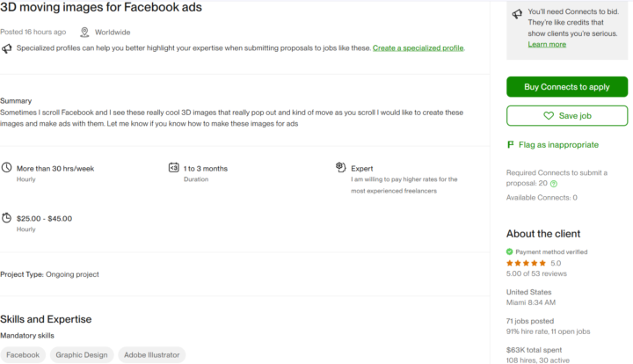Click the job title heading
The image size is (633, 364).
coord(101,8)
